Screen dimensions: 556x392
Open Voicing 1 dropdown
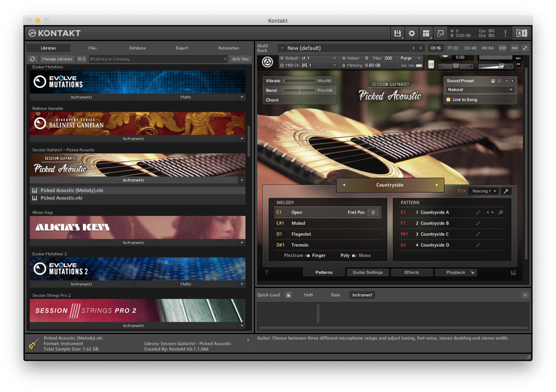tap(483, 191)
